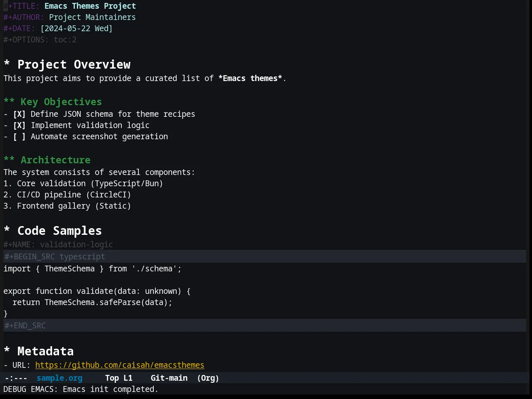Click the 'Metadata' heading text
The image size is (532, 399).
tap(46, 351)
